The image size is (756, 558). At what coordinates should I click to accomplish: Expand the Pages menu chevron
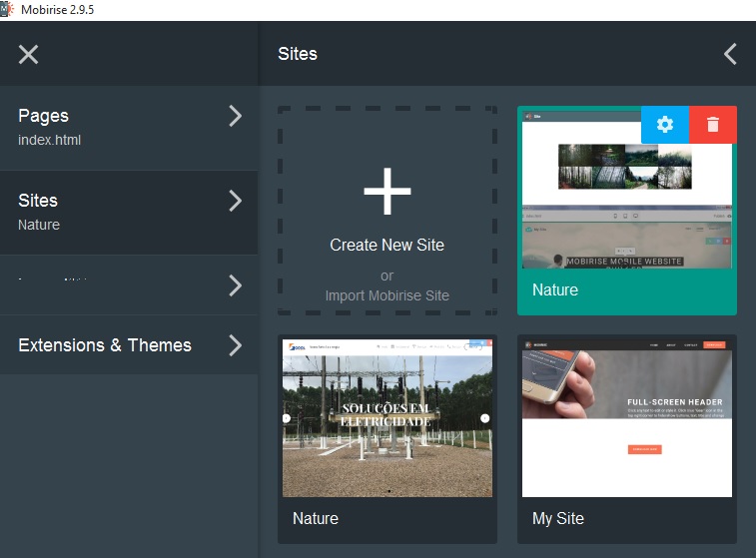235,116
